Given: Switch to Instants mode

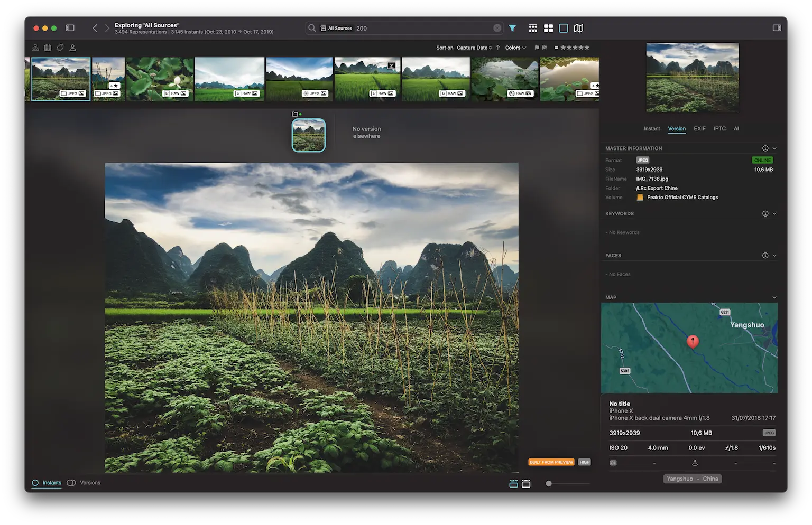Looking at the screenshot, I should pos(47,483).
